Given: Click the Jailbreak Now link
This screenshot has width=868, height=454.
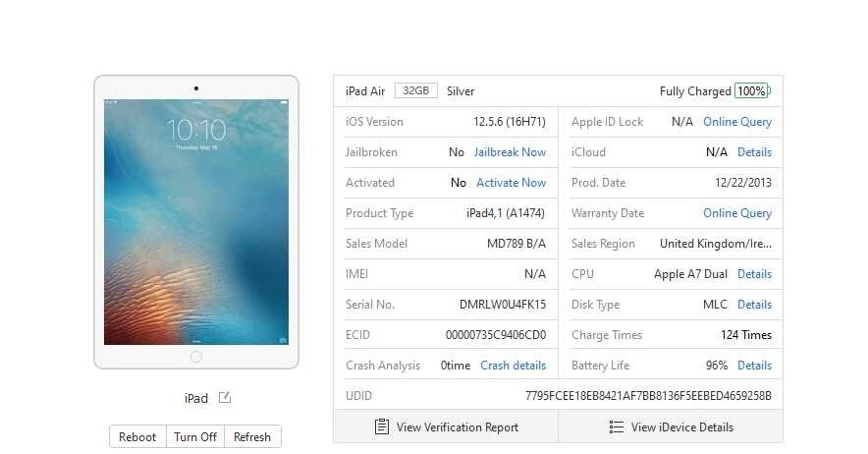Looking at the screenshot, I should pyautogui.click(x=510, y=152).
